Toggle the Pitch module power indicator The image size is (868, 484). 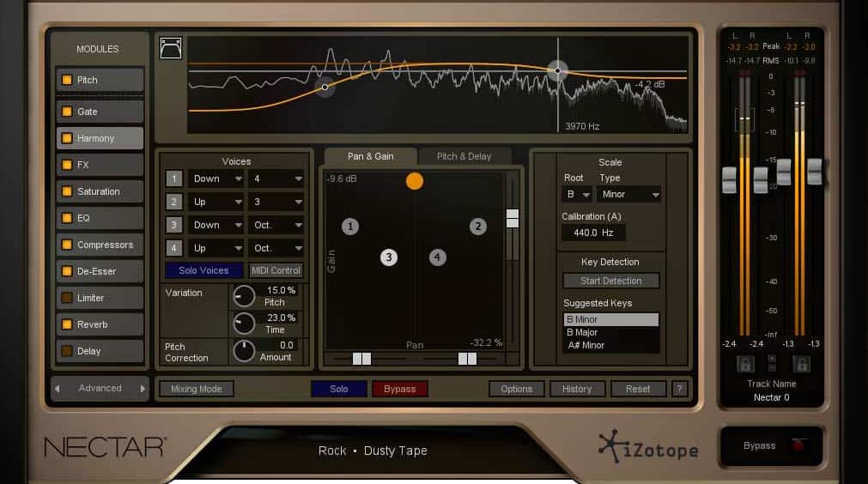(67, 80)
